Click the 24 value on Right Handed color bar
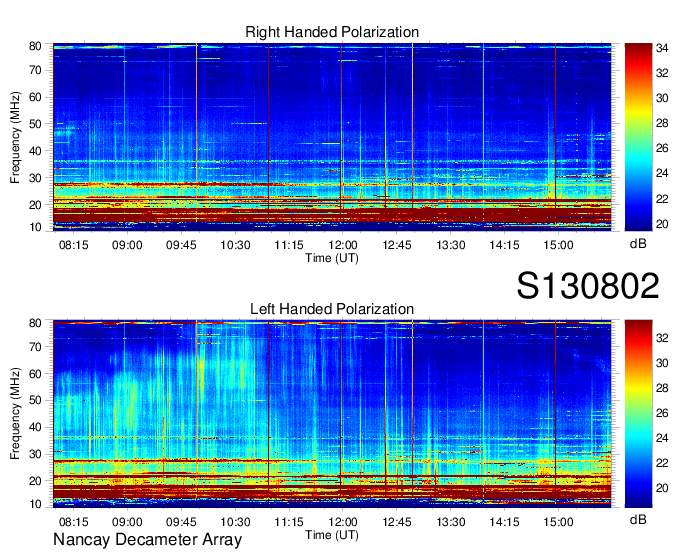This screenshot has height=552, width=680. pos(662,173)
